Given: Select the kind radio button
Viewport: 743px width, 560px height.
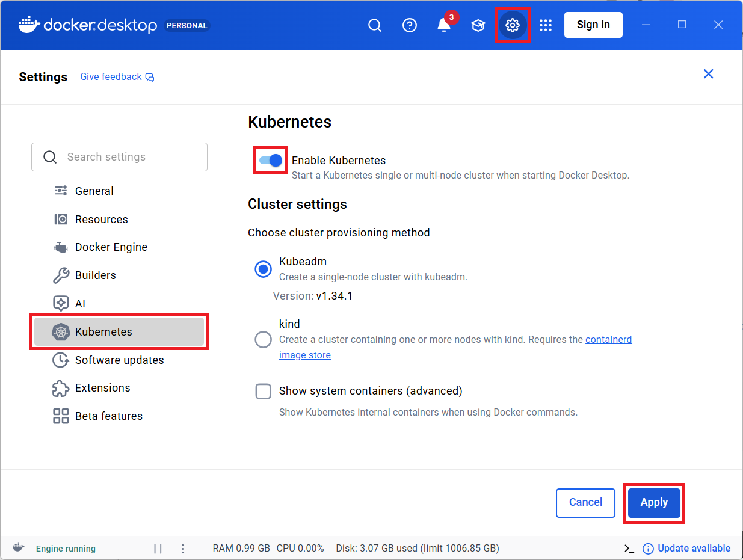Looking at the screenshot, I should pos(263,339).
